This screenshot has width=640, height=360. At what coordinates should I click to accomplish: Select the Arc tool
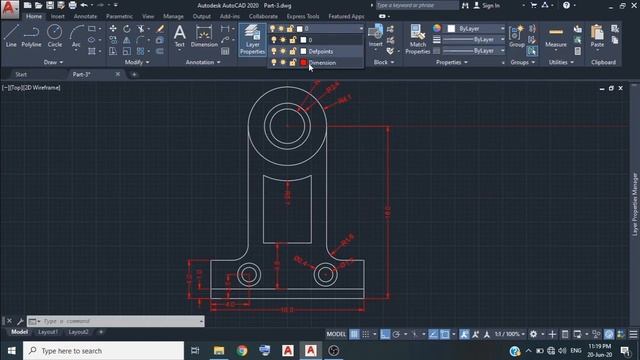(x=76, y=36)
